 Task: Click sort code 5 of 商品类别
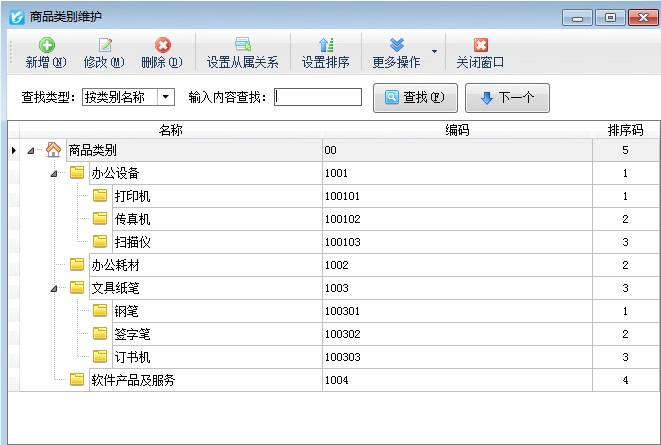click(626, 150)
